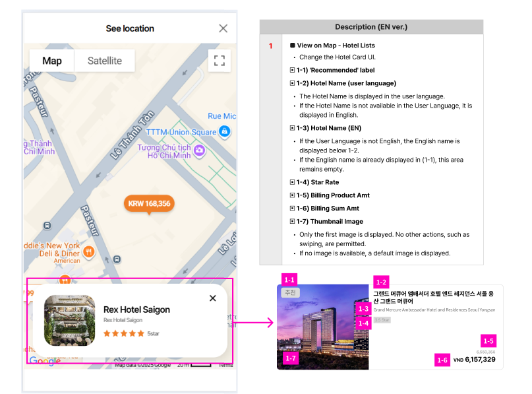Image resolution: width=532 pixels, height=394 pixels.
Task: Click '1-4) Star Rate' line
Action: tap(314, 182)
